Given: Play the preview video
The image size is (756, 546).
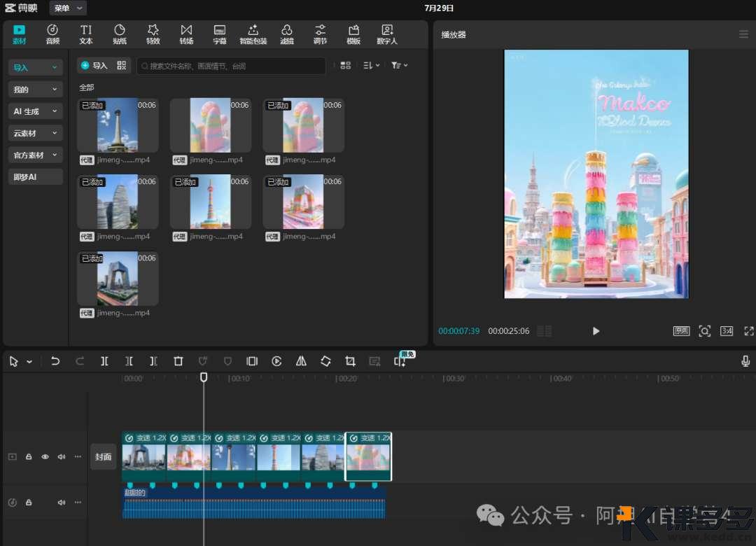Looking at the screenshot, I should (596, 331).
